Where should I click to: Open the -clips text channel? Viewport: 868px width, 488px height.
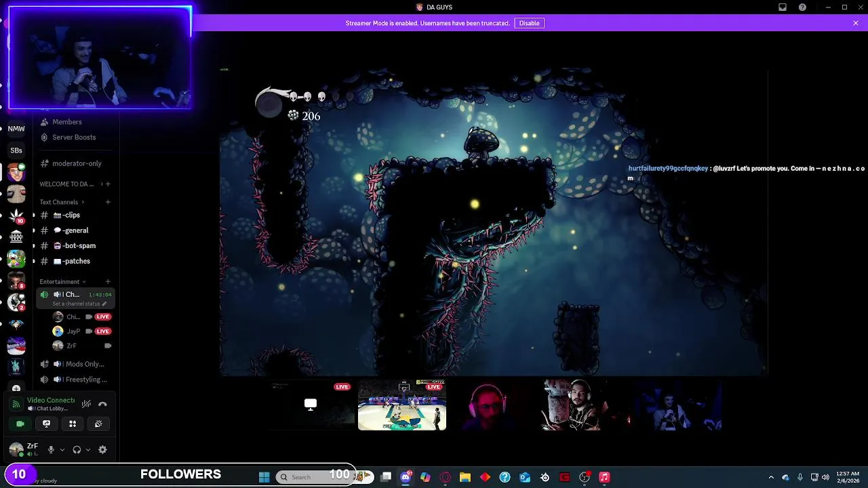(x=75, y=215)
